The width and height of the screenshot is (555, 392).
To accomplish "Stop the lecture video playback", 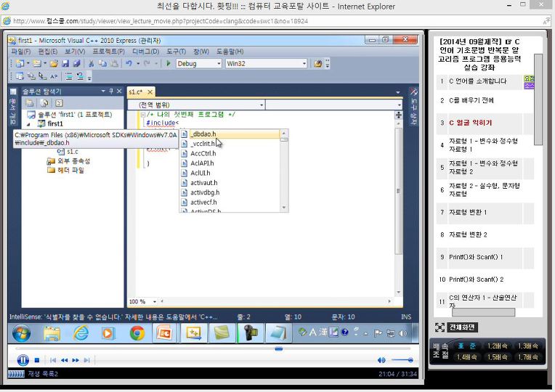I will pos(37,360).
